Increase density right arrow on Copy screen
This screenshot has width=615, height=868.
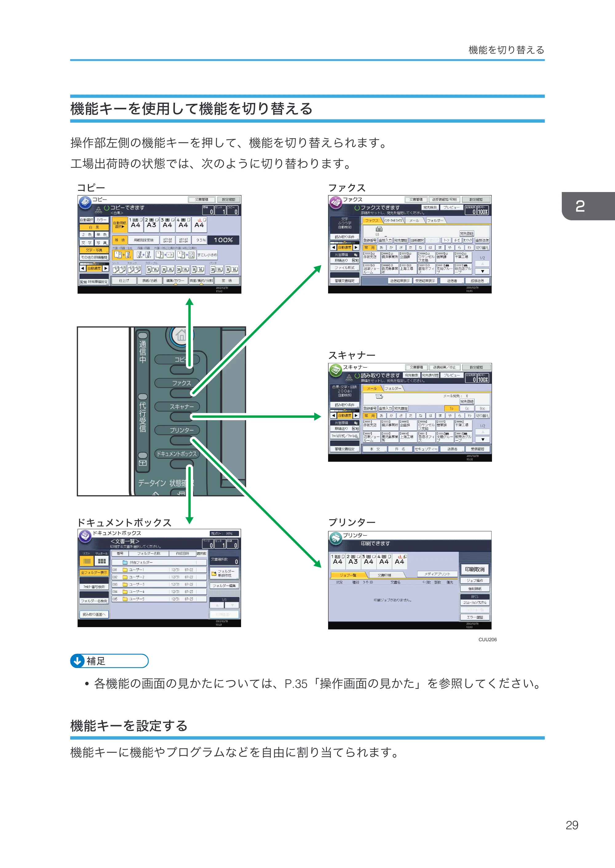(x=106, y=268)
